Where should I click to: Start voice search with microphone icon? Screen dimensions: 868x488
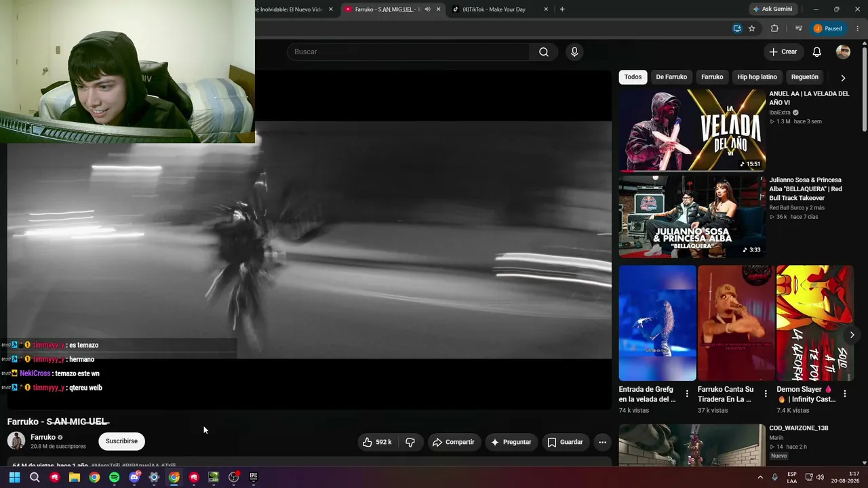point(574,52)
